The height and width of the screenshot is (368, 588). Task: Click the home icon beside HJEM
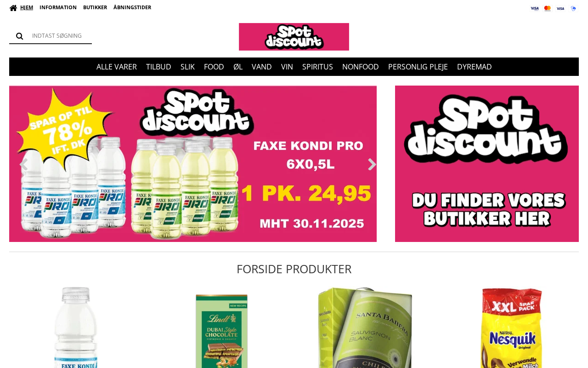click(x=13, y=8)
